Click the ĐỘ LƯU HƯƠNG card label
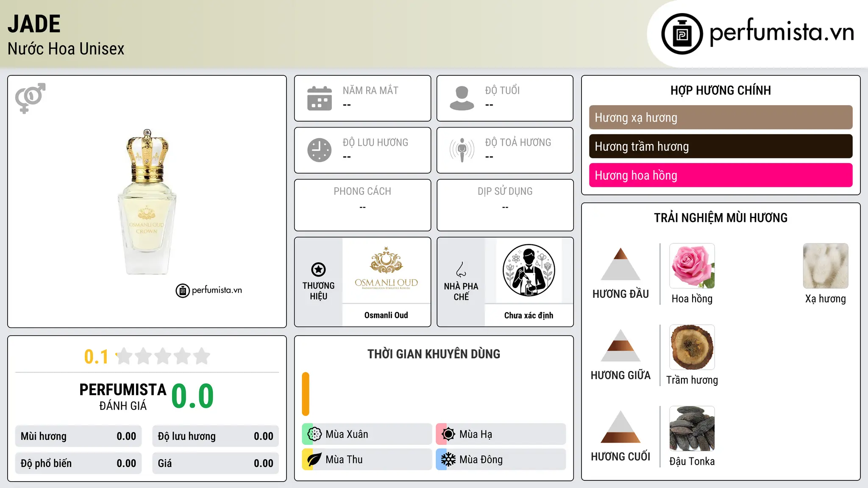Viewport: 868px width, 488px height. pos(376,142)
